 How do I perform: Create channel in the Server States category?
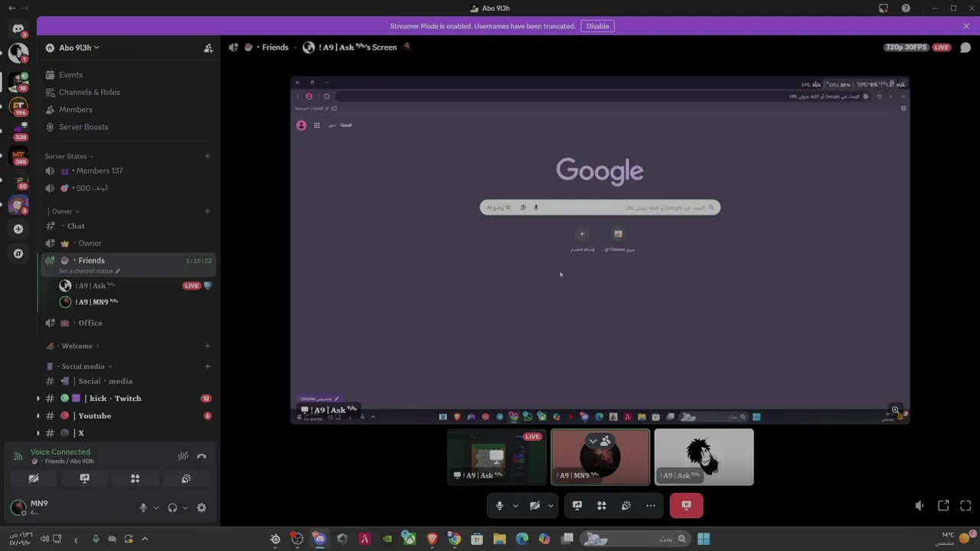[x=207, y=156]
